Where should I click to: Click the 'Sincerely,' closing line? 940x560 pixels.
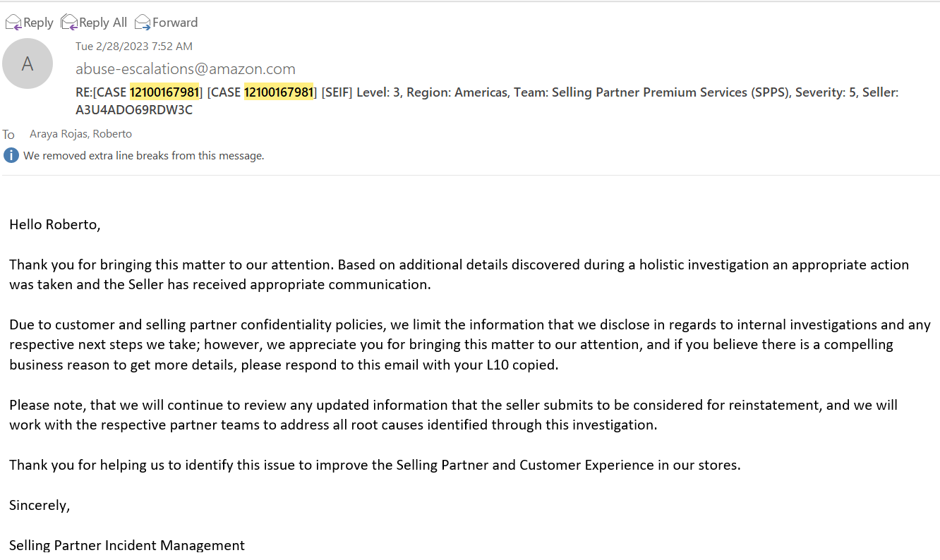pos(40,506)
